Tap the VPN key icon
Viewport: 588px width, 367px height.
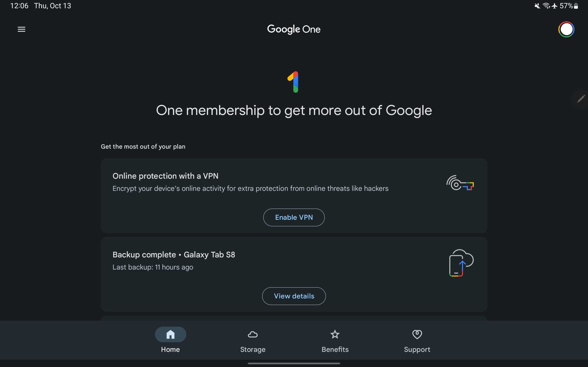(x=460, y=183)
